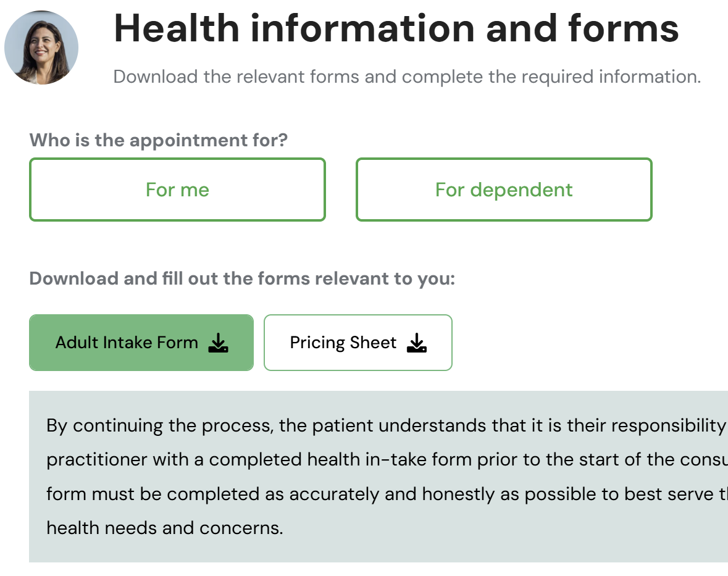Image resolution: width=728 pixels, height=576 pixels.
Task: Click the word "Health" in the page title
Action: click(176, 28)
